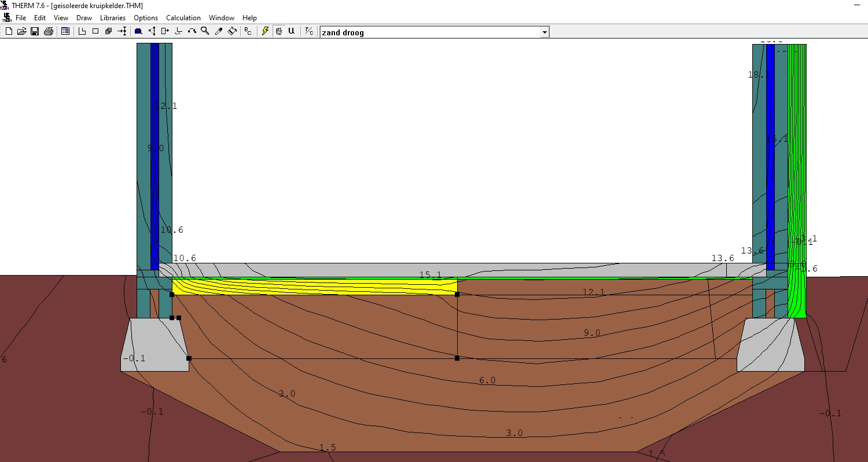Expand the 'zand droog' material dropdown arrow
This screenshot has width=868, height=462.
(x=544, y=32)
